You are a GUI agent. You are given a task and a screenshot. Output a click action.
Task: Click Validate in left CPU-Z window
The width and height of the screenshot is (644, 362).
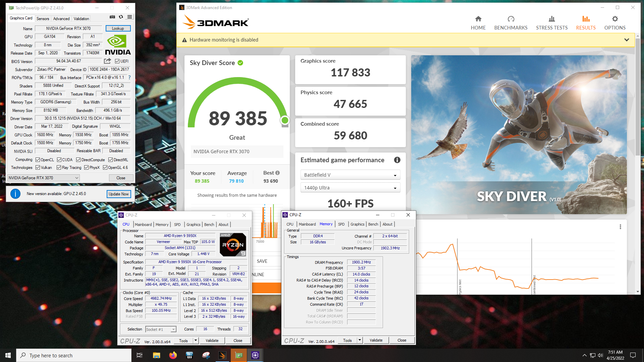212,341
